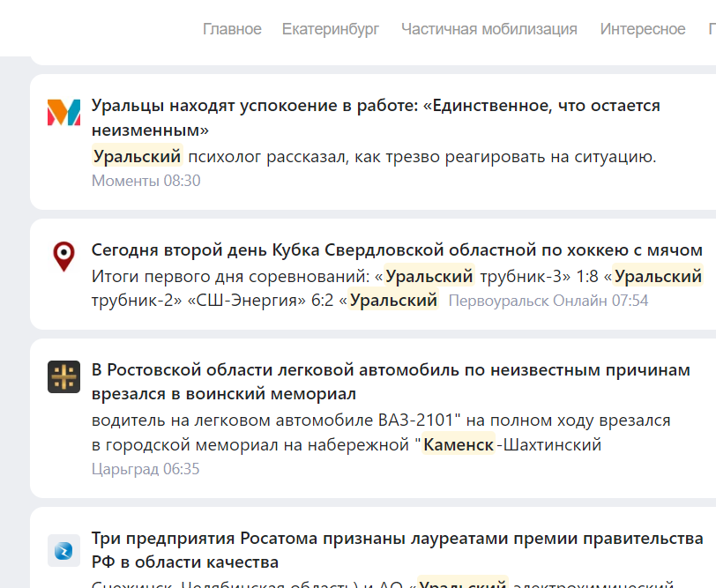
Task: Click the Первоуральск Онлайн 07:54 source label
Action: pos(548,301)
